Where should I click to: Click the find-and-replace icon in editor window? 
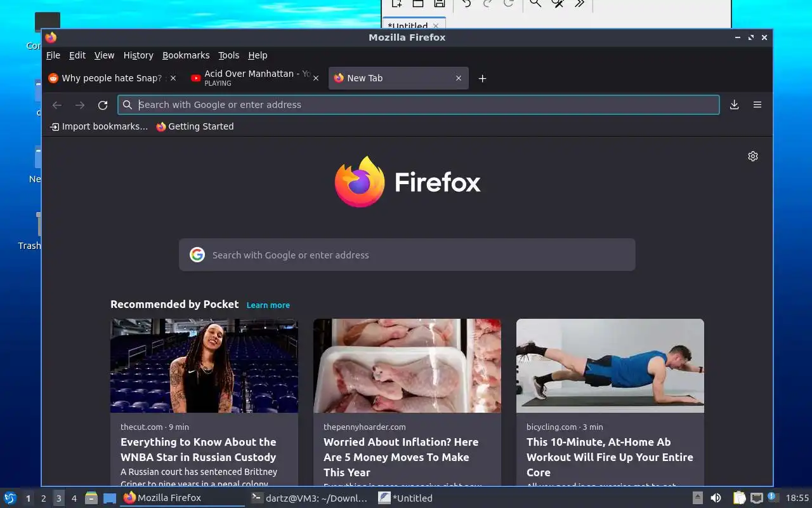(558, 3)
